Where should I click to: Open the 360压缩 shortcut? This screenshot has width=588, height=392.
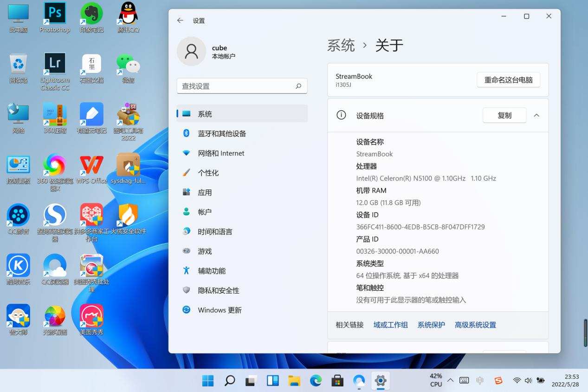(x=55, y=118)
